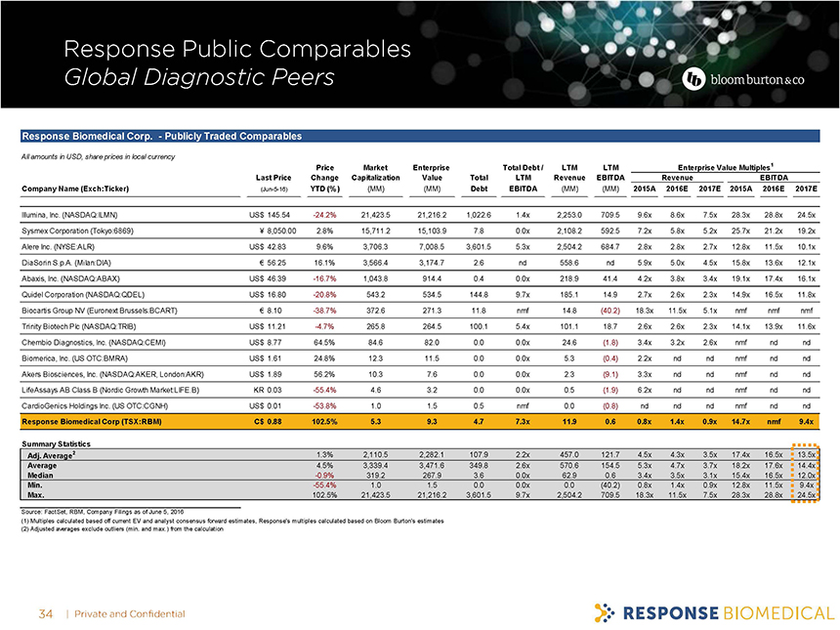840x630 pixels.
Task: Click the Company Name (Exch:Ticker) column header
Action: click(x=72, y=189)
